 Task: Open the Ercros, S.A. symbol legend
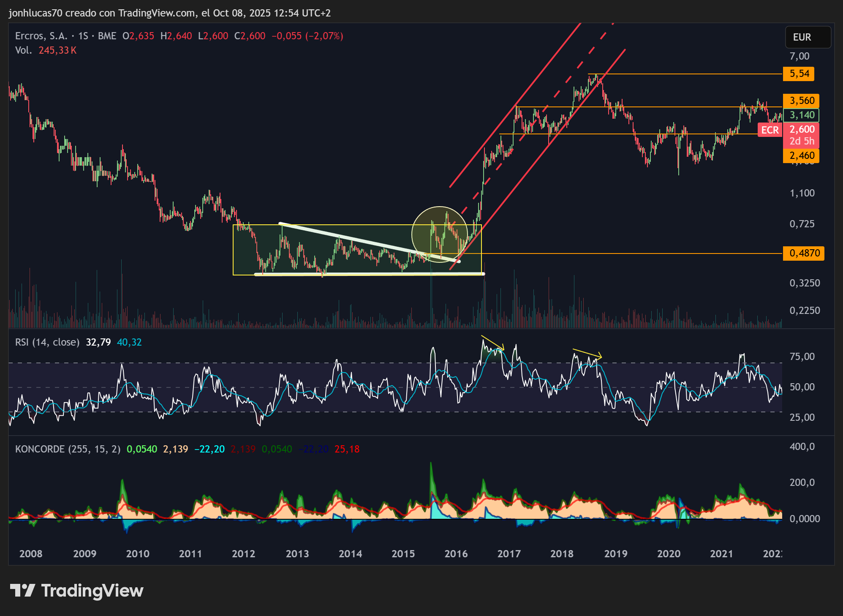tap(41, 36)
